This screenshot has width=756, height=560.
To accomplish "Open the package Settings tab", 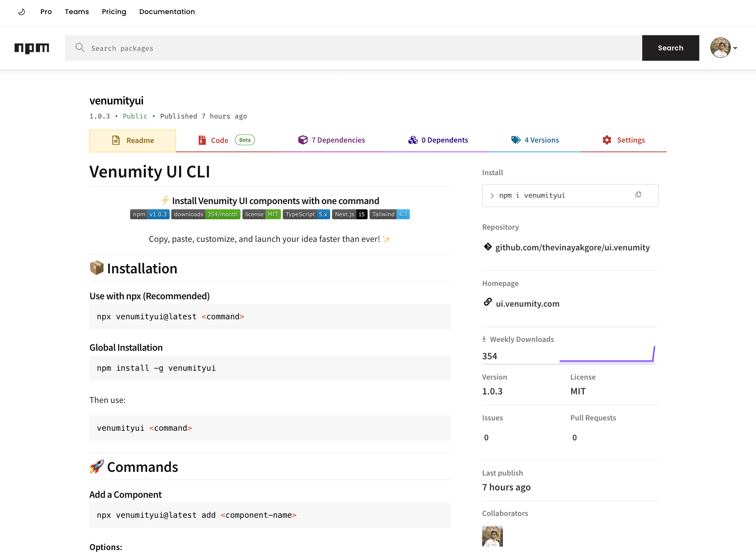I will coord(623,140).
